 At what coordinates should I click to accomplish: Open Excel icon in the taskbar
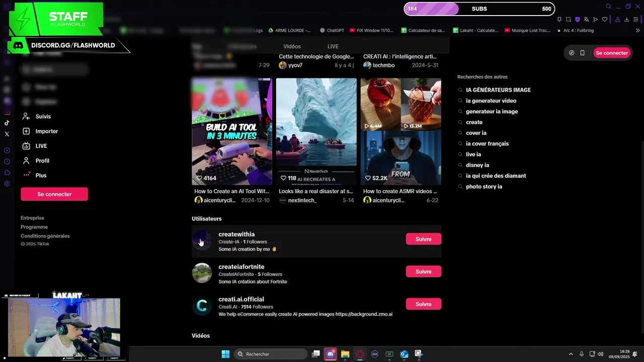point(389,354)
